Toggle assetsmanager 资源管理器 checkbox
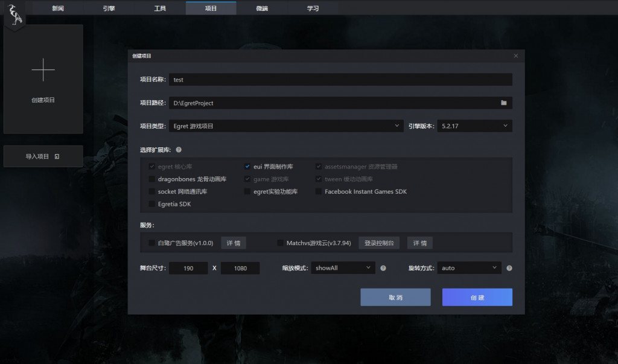The width and height of the screenshot is (618, 364). coord(319,167)
